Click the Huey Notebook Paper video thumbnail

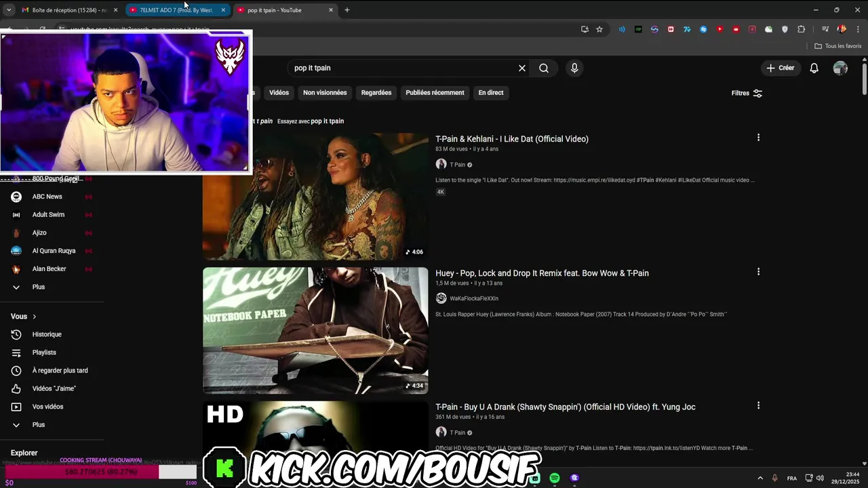point(315,331)
